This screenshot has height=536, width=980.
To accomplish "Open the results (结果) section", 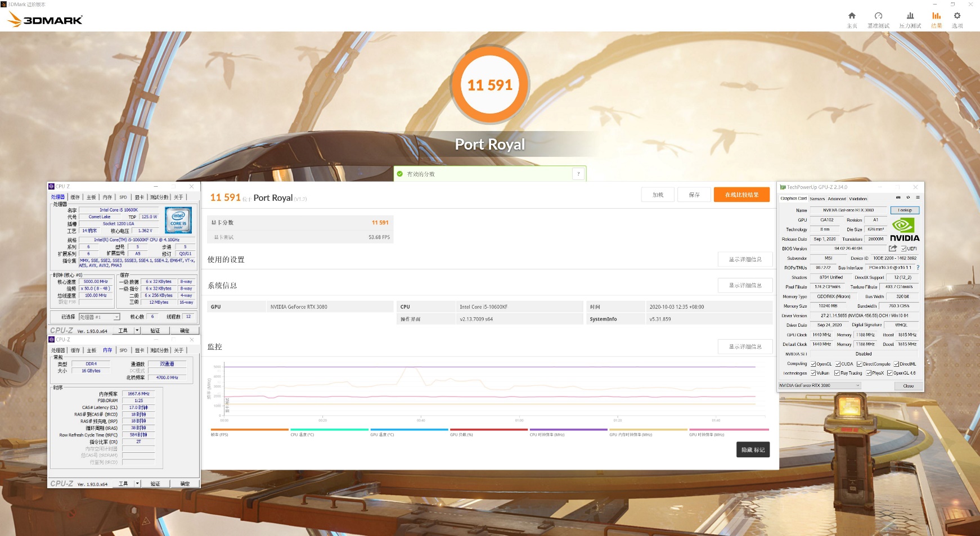I will (936, 20).
